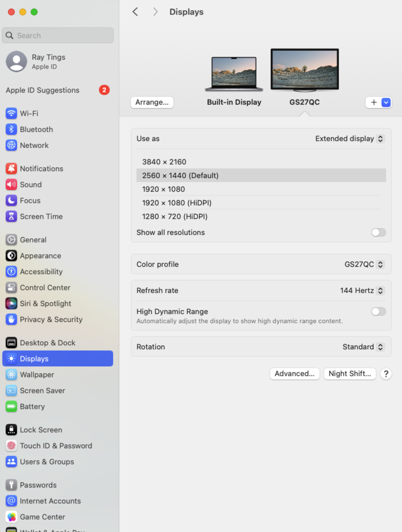
Task: Open the Siri & Spotlight icon
Action: coord(11,304)
